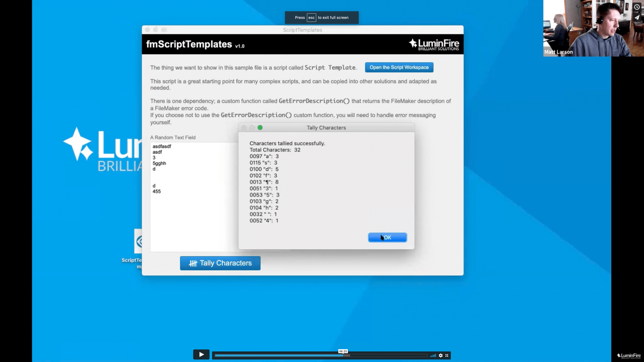Expand the Tally Characters script section
The width and height of the screenshot is (644, 362).
[260, 128]
